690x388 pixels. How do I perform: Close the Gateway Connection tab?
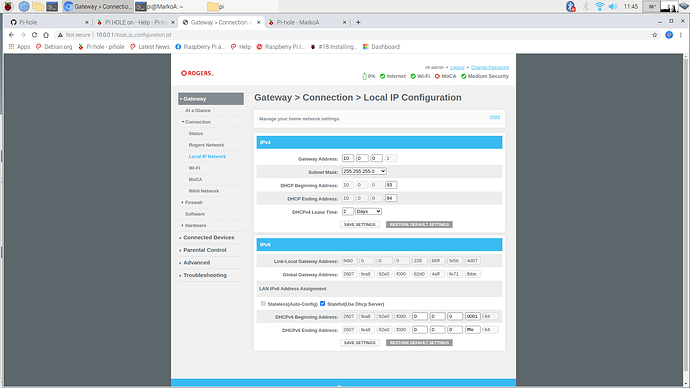click(x=259, y=22)
